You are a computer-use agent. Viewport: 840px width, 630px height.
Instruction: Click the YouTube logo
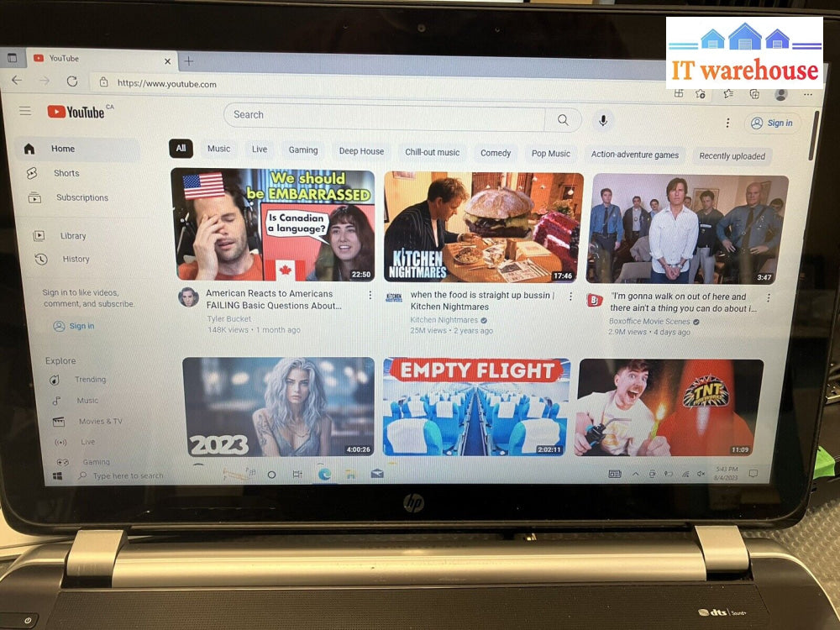pyautogui.click(x=77, y=112)
